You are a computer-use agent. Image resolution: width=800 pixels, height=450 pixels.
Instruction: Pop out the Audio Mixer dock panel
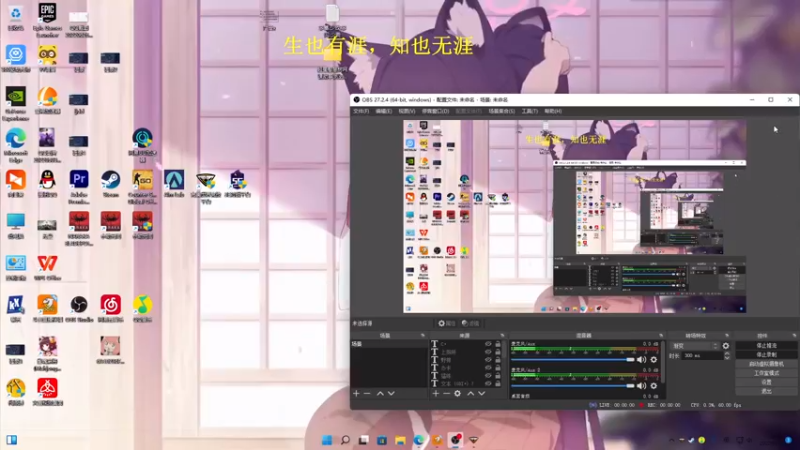tap(661, 336)
